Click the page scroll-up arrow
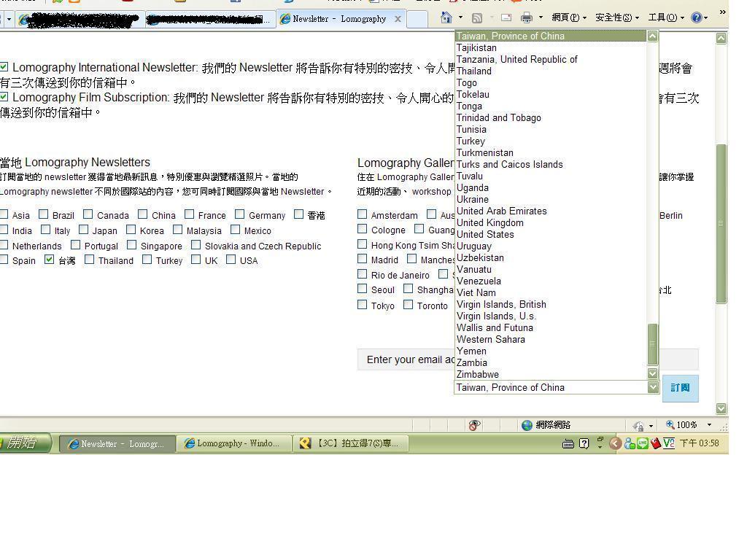The width and height of the screenshot is (747, 560). pyautogui.click(x=721, y=39)
